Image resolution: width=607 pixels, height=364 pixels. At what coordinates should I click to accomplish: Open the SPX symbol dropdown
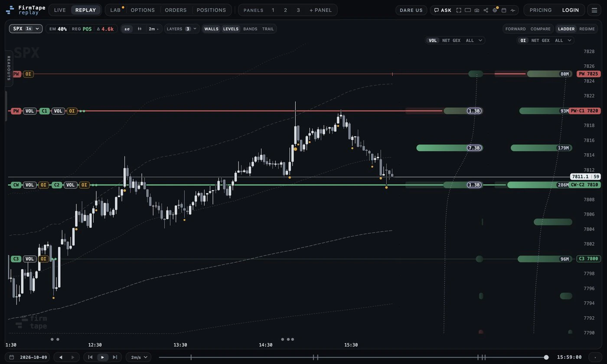[26, 29]
